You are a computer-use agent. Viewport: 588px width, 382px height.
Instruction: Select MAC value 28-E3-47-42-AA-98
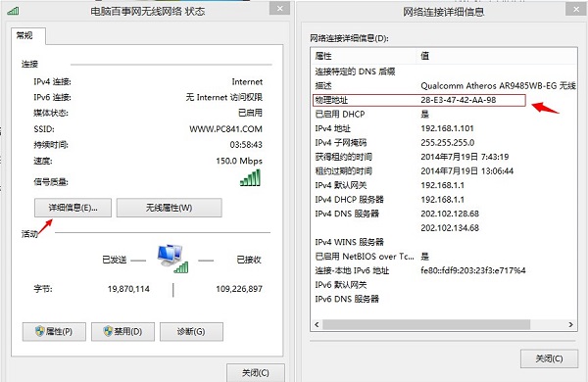459,100
